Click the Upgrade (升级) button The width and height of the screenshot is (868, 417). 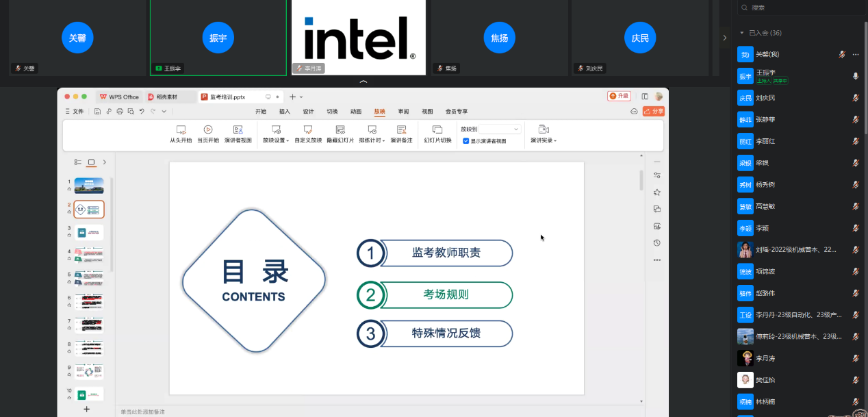pyautogui.click(x=619, y=97)
